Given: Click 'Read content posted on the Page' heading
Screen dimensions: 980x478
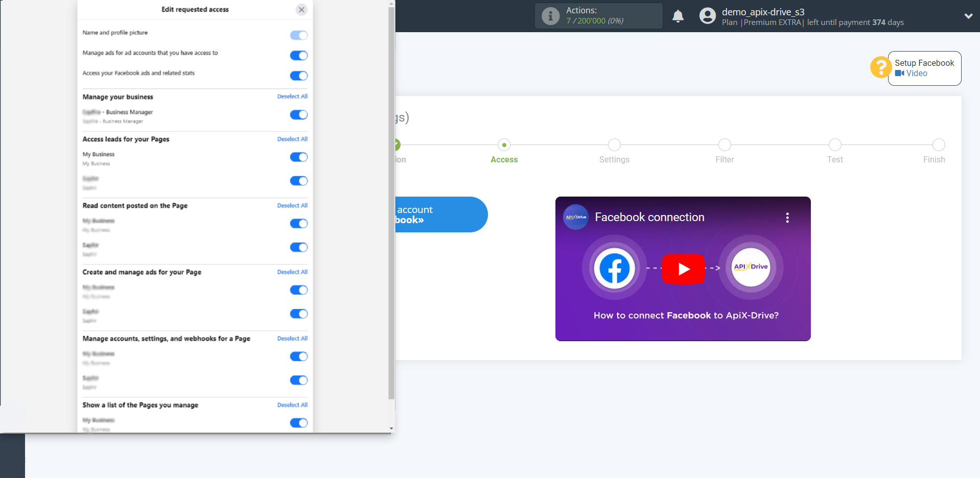Looking at the screenshot, I should [135, 206].
